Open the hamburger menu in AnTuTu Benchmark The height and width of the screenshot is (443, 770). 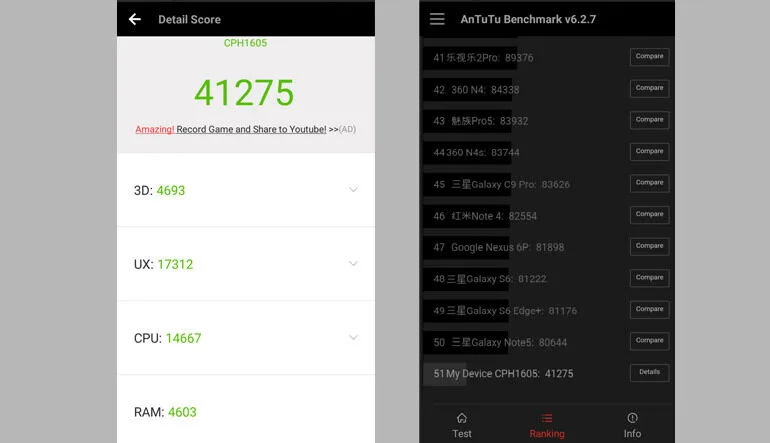click(437, 19)
